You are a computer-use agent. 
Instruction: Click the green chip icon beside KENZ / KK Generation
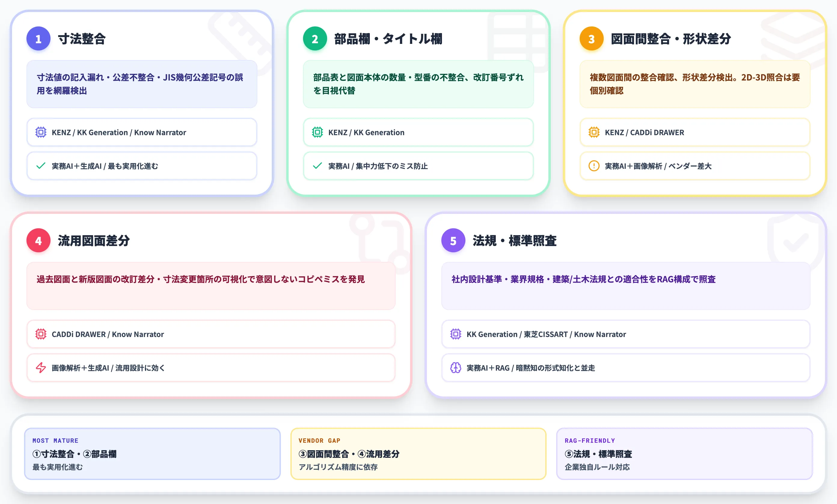(317, 132)
